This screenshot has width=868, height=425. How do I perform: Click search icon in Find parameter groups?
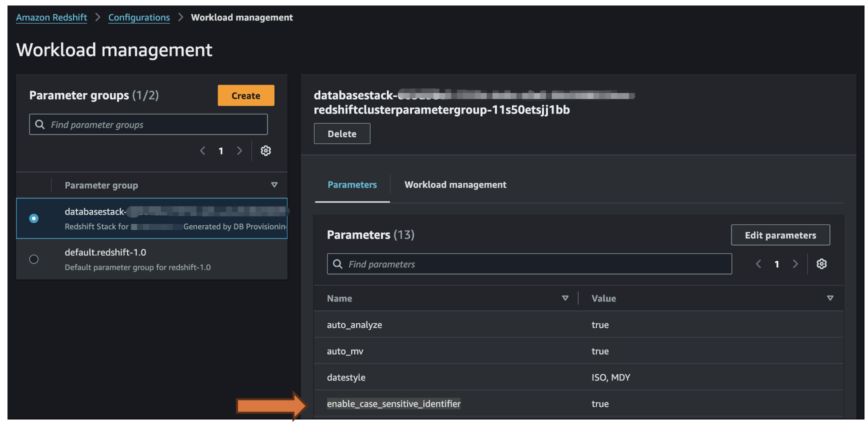40,124
